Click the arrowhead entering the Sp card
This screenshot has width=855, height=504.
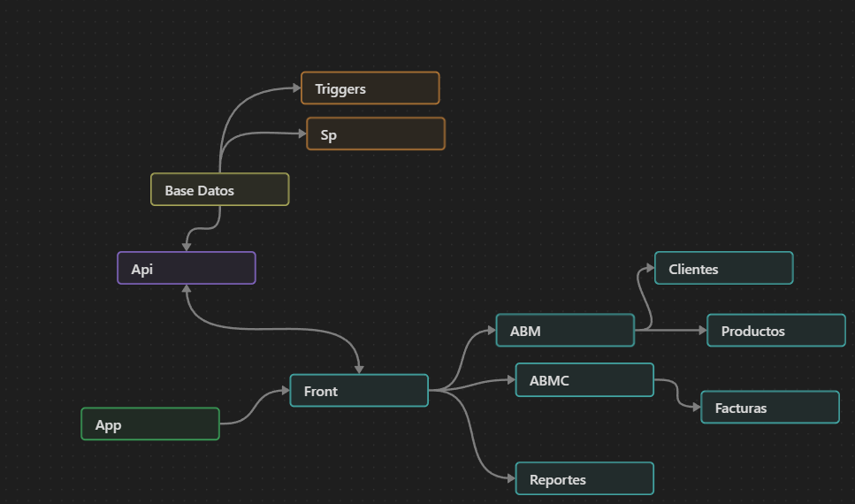pos(301,134)
